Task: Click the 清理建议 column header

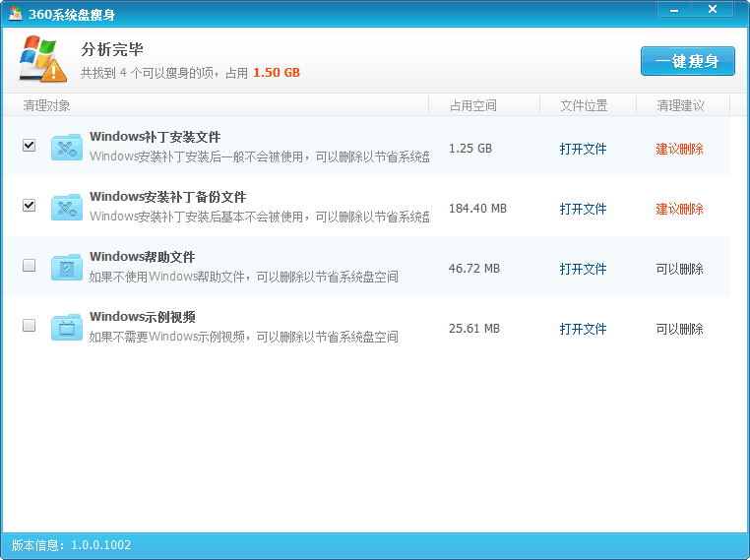Action: point(680,105)
